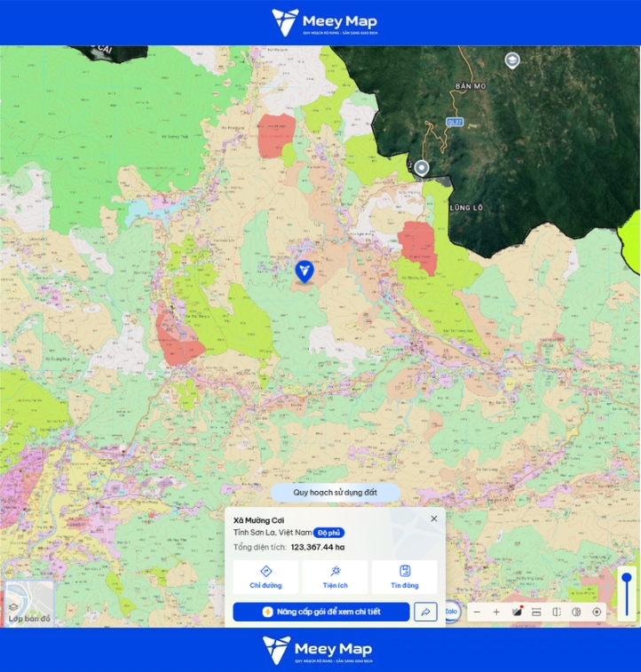Open Chỉ đường directions
This screenshot has height=672, width=641.
[265, 577]
